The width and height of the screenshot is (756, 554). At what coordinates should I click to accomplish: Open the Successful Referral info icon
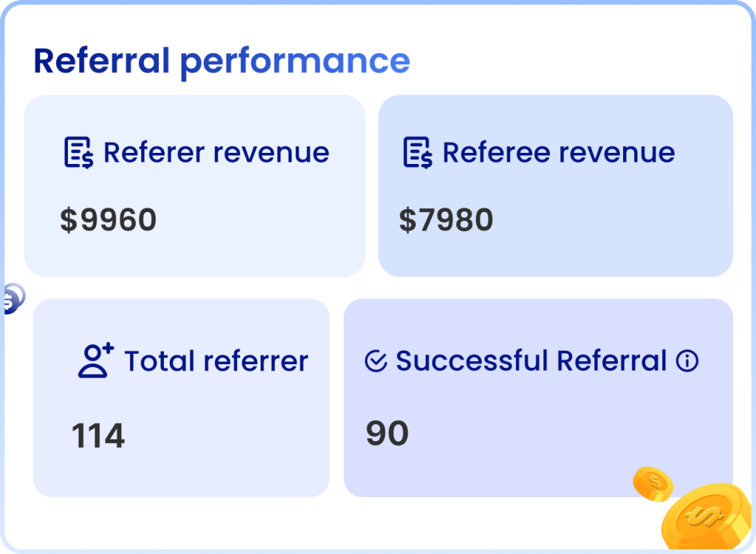coord(687,360)
